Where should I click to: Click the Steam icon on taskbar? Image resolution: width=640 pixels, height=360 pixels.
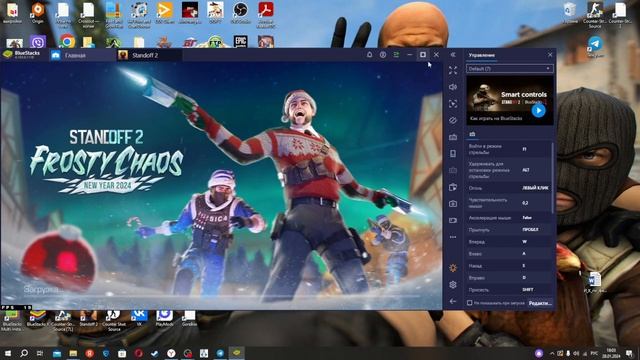tap(155, 353)
